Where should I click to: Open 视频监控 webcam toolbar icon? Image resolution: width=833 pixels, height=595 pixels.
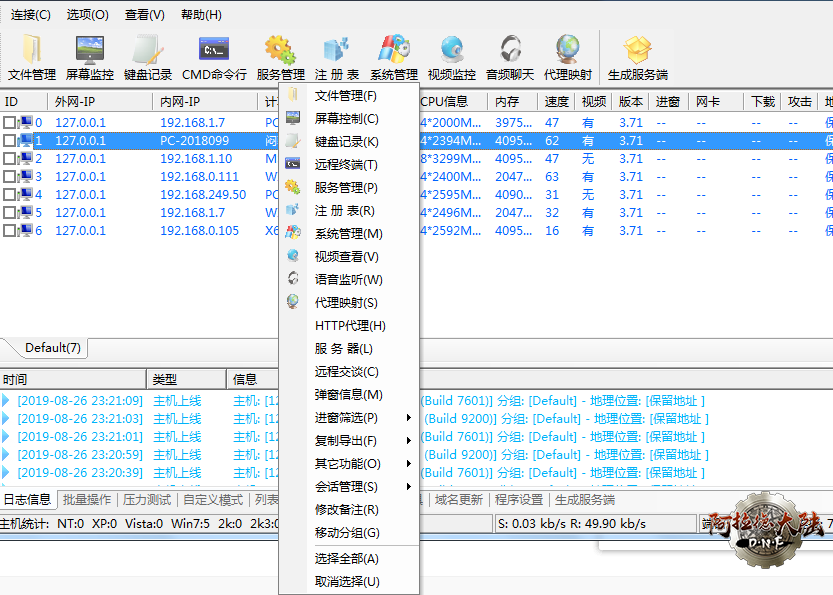click(x=451, y=58)
